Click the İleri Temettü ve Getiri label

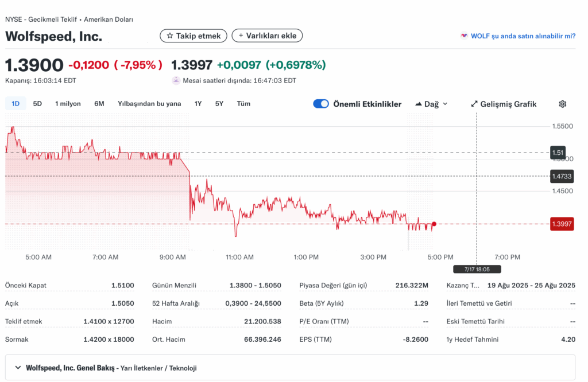(x=479, y=303)
